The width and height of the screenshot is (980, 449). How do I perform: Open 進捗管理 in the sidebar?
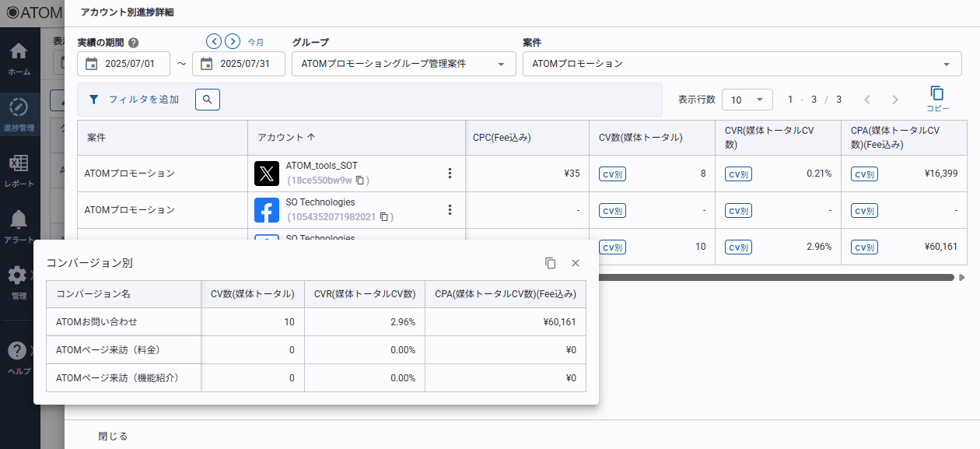click(19, 113)
